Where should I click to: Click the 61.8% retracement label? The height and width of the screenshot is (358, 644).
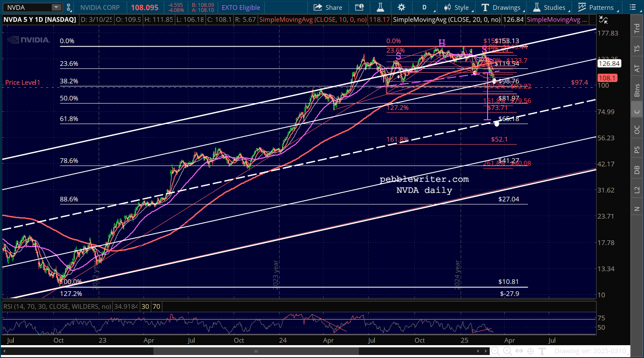(x=69, y=118)
